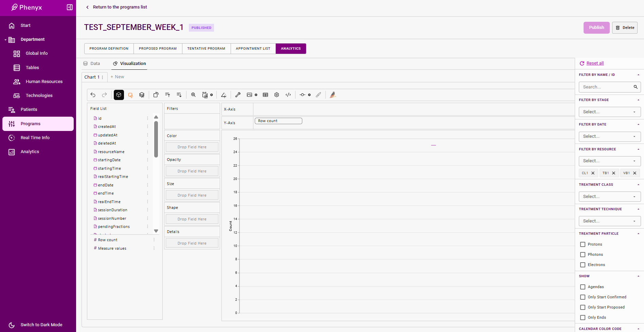Check the Protons checkbox
This screenshot has height=332, width=644.
point(583,244)
